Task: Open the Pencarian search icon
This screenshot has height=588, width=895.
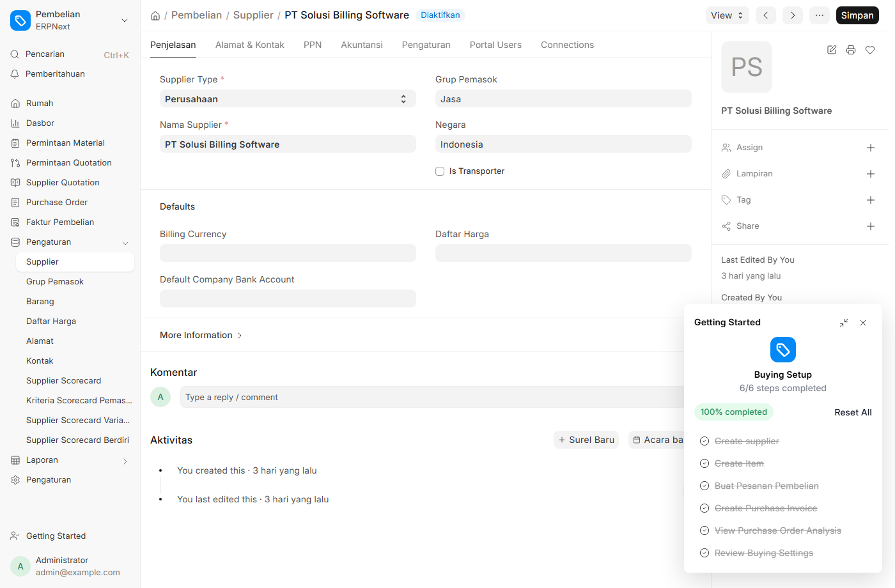Action: pyautogui.click(x=15, y=54)
